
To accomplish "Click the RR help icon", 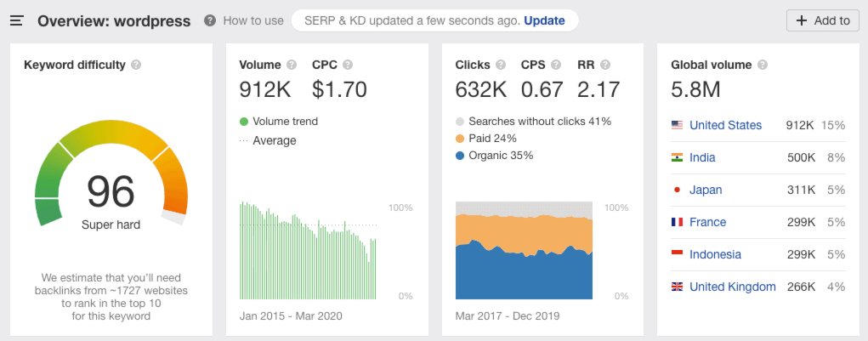I will tap(605, 65).
